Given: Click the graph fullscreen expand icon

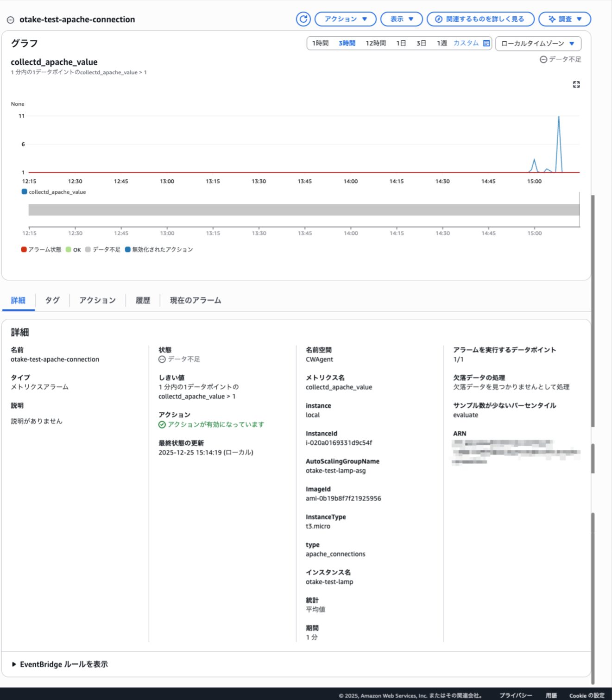Looking at the screenshot, I should point(576,84).
